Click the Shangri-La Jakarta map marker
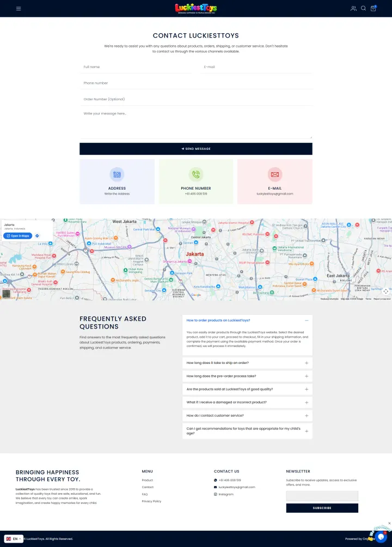The image size is (392, 547). (189, 262)
